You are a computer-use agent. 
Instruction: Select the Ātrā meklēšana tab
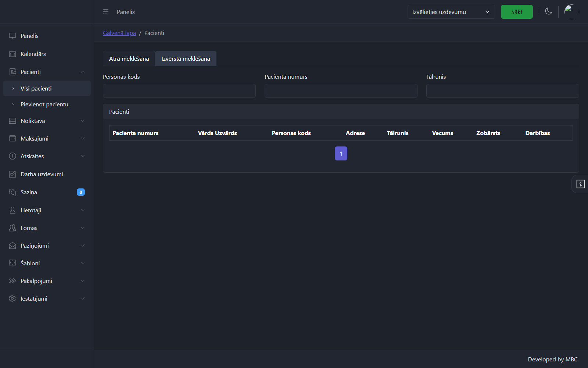[x=129, y=59]
